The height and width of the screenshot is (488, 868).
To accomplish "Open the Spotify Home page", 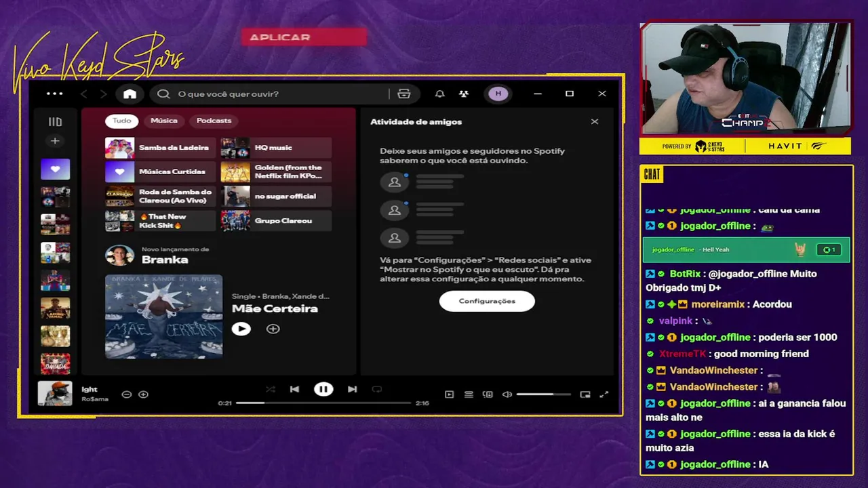I will coord(130,94).
